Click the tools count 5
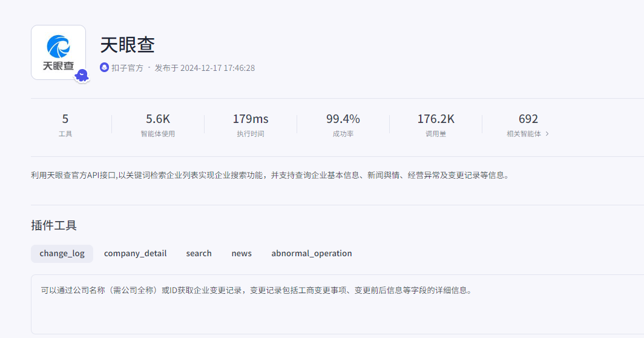This screenshot has height=338, width=644. (65, 119)
